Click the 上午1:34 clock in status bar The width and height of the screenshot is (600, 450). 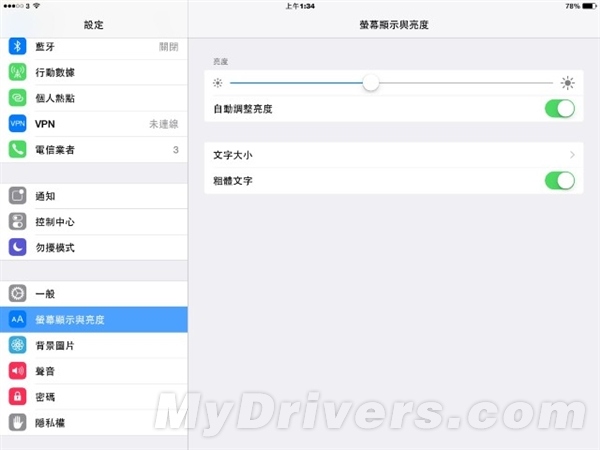pyautogui.click(x=300, y=6)
